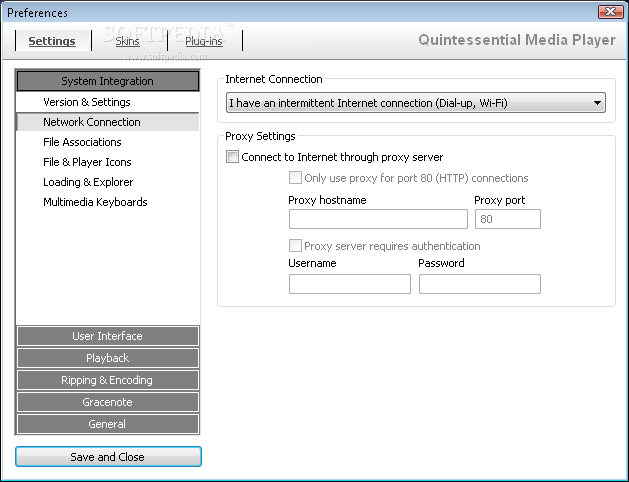Screen dimensions: 629x482
Task: Open Loading & Explorer settings page
Action: coord(108,182)
